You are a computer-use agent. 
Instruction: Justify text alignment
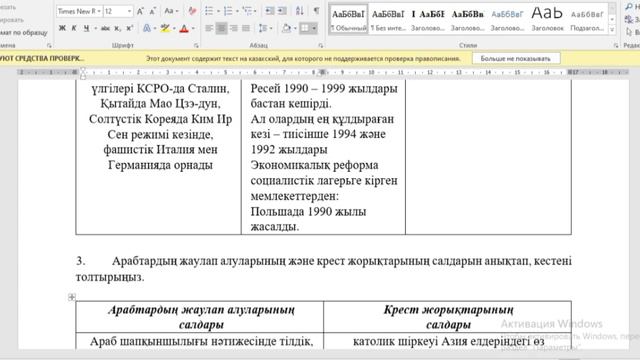pos(246,28)
